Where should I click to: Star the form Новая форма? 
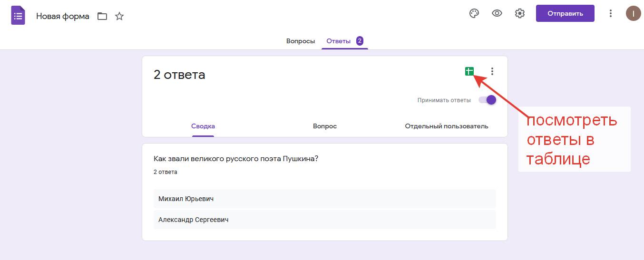pos(119,16)
